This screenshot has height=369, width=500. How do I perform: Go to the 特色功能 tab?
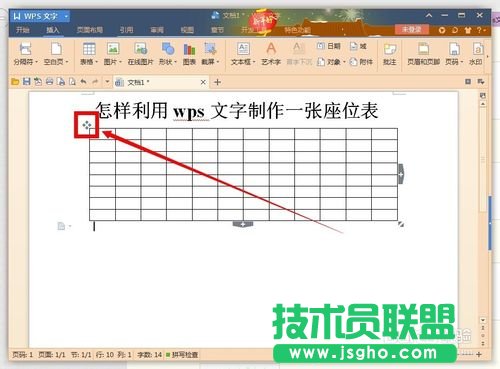click(x=297, y=30)
